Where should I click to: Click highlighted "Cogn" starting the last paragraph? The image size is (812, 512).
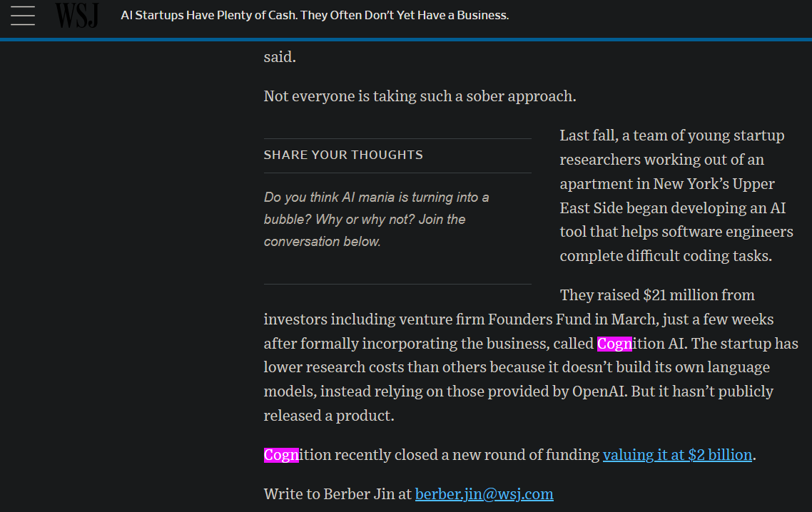coord(281,455)
